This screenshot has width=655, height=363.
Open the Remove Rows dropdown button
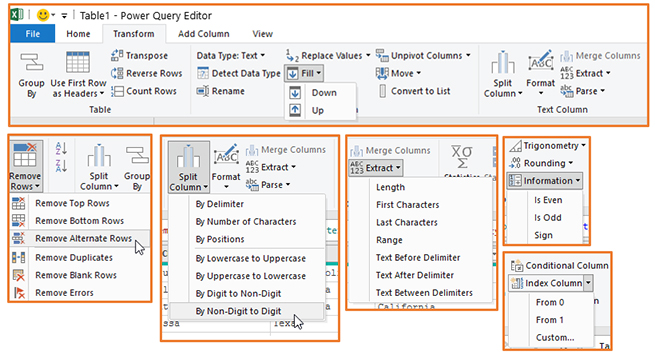click(x=25, y=166)
